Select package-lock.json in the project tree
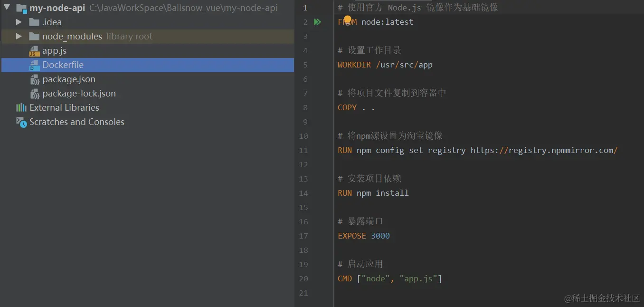 [x=79, y=94]
